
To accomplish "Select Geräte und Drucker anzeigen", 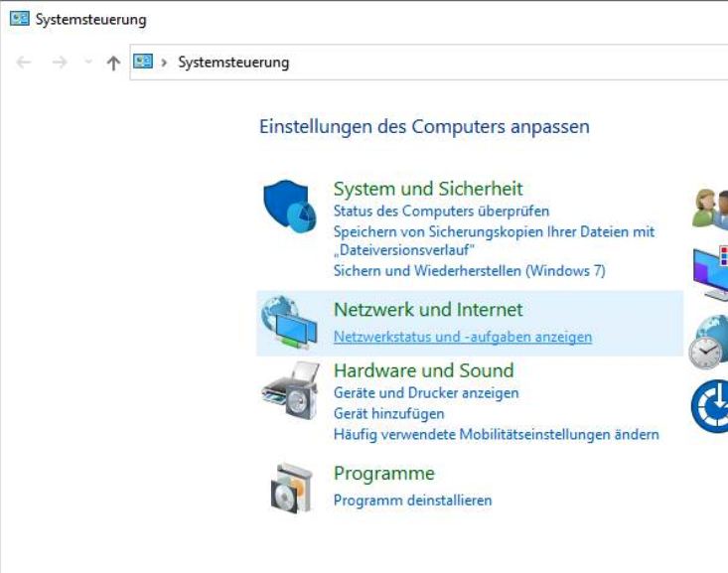I will (x=426, y=393).
